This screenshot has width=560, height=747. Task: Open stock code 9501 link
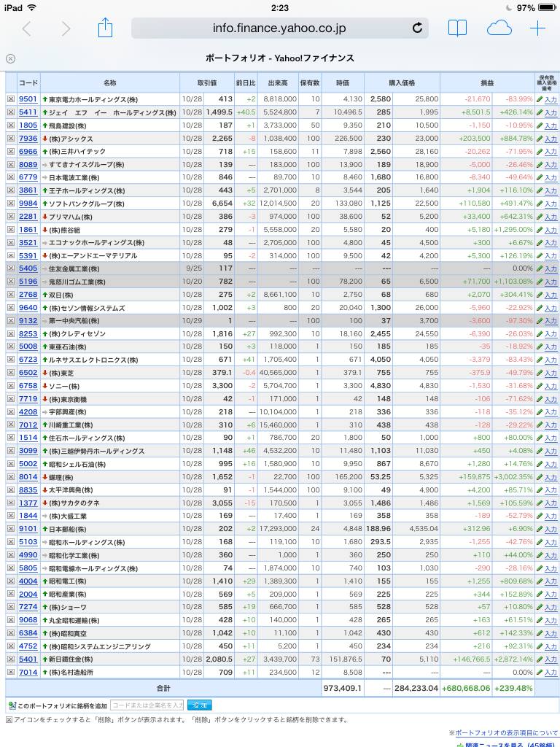click(28, 99)
